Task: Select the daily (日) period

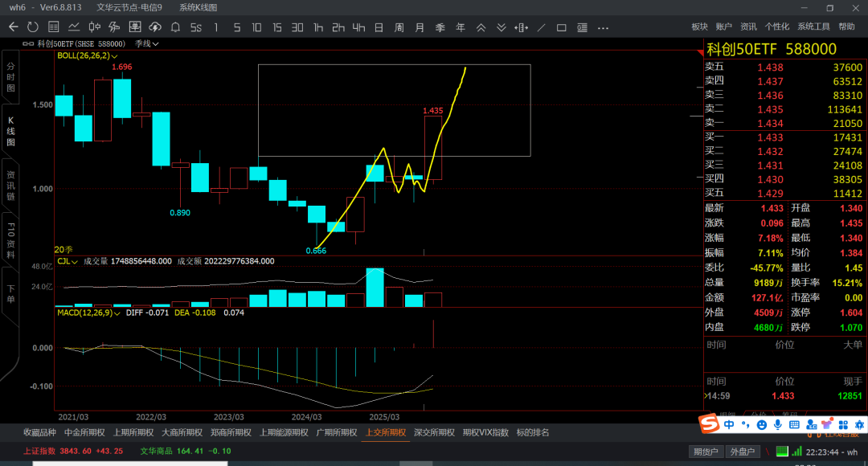Action: click(379, 27)
